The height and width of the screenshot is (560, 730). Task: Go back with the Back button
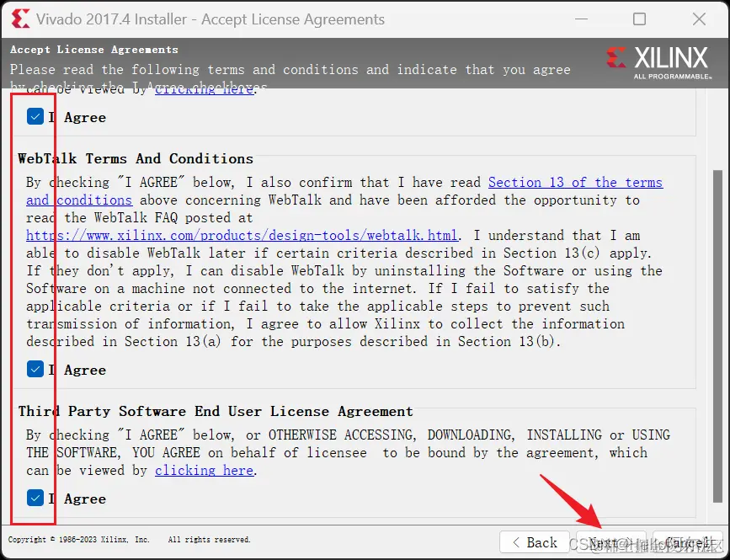[535, 542]
